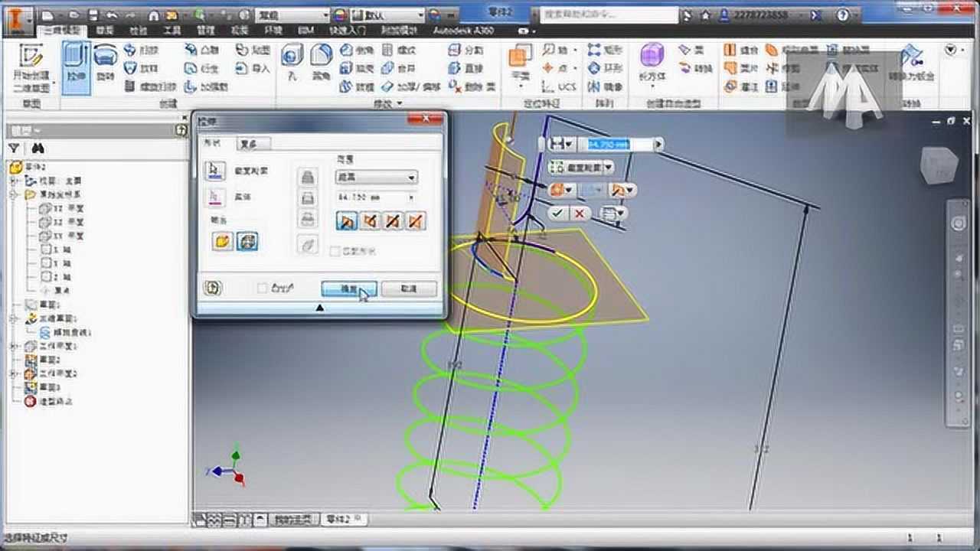This screenshot has height=551, width=980.
Task: Click the filter icon in the model browser
Action: pos(14,148)
